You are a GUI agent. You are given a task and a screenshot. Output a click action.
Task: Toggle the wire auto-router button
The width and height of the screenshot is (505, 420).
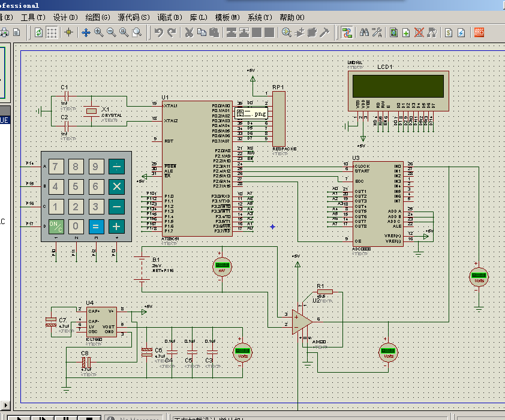pos(347,32)
